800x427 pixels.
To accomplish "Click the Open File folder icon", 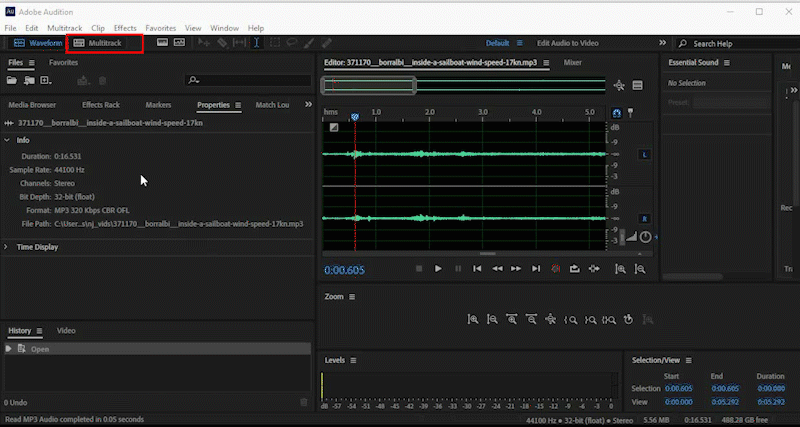I will pos(13,80).
